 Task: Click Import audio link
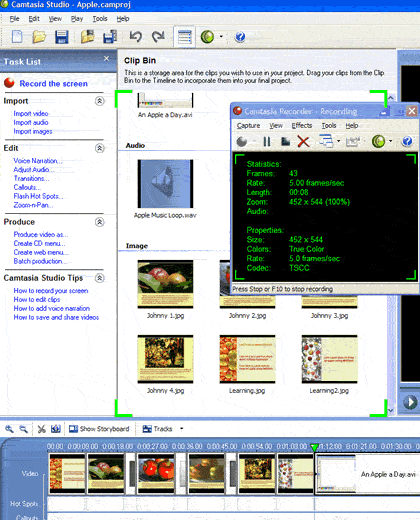point(31,123)
